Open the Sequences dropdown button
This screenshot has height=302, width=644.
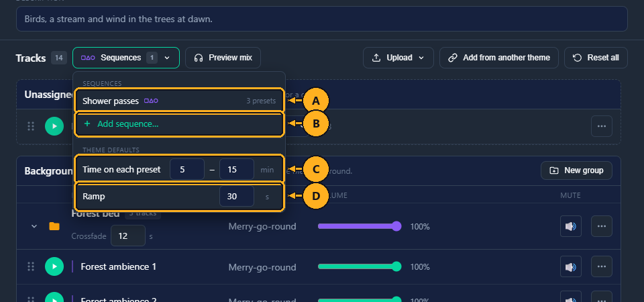(x=125, y=58)
